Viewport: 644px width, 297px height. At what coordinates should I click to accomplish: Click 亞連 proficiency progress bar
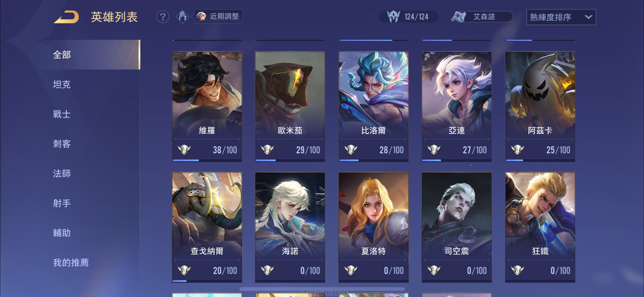pyautogui.click(x=457, y=160)
